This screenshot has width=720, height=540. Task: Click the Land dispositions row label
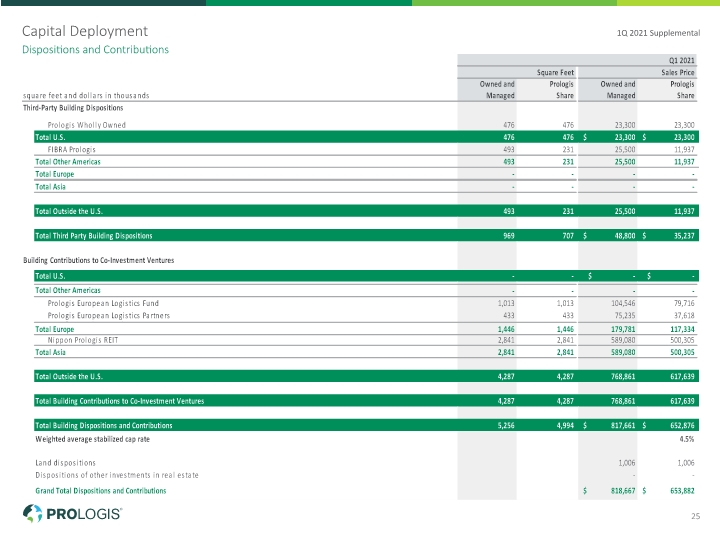(65, 463)
